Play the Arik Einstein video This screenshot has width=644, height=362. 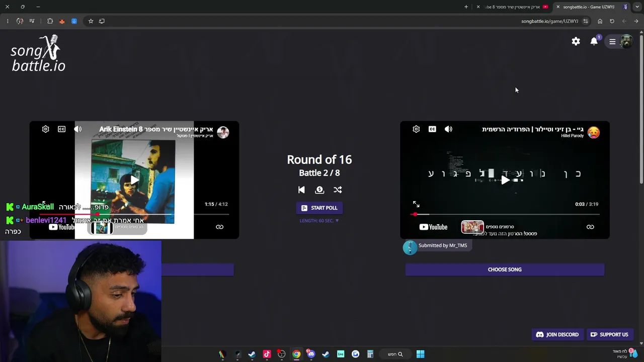pyautogui.click(x=134, y=180)
